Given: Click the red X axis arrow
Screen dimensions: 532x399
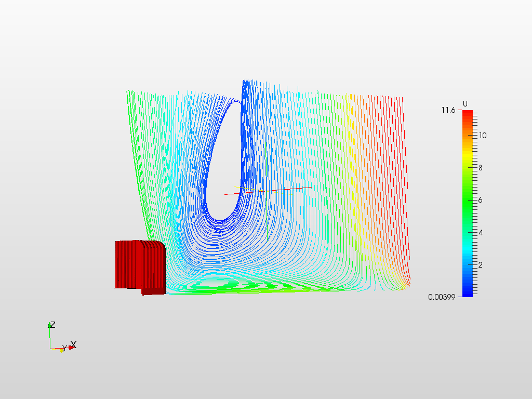Looking at the screenshot, I should point(71,347).
